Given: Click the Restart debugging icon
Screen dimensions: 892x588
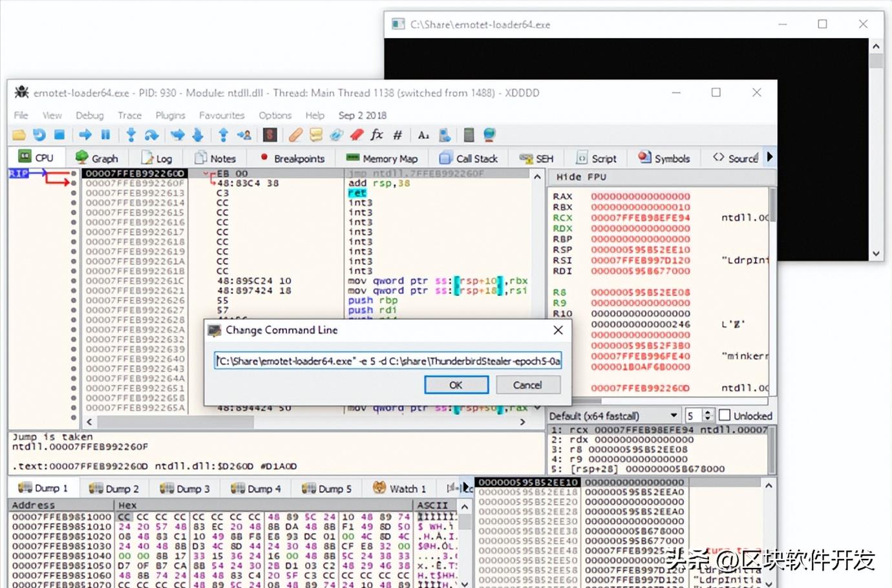Looking at the screenshot, I should 39,134.
